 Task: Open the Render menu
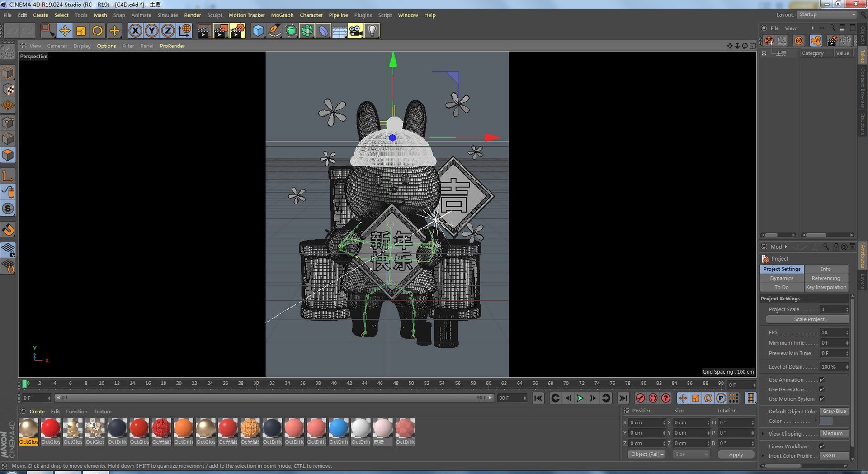193,15
